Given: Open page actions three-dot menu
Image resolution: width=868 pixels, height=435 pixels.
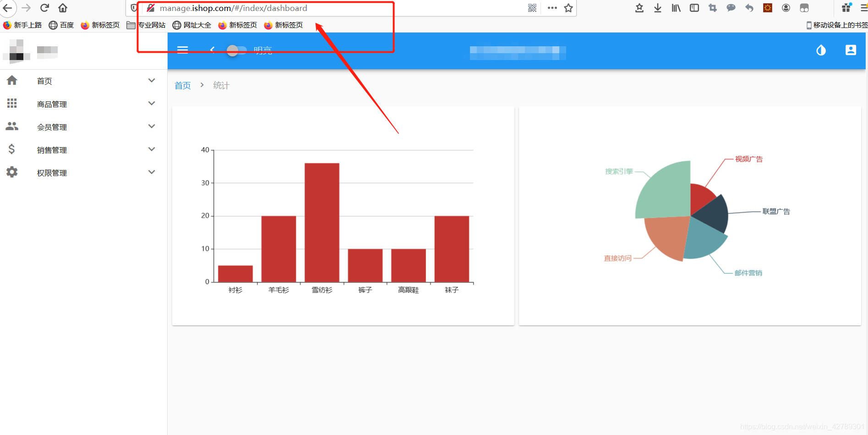Looking at the screenshot, I should 552,8.
